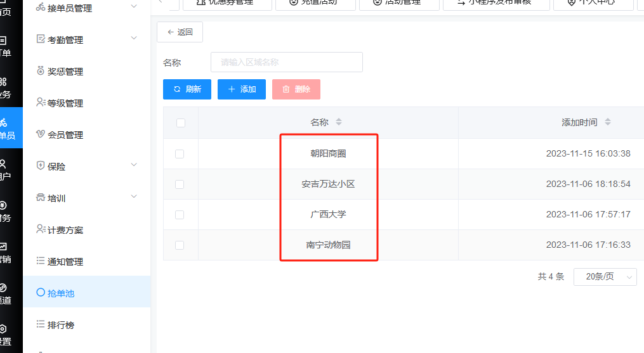Viewport: 644px width, 353px height.
Task: Click the 共 4 条 total count text
Action: point(551,277)
